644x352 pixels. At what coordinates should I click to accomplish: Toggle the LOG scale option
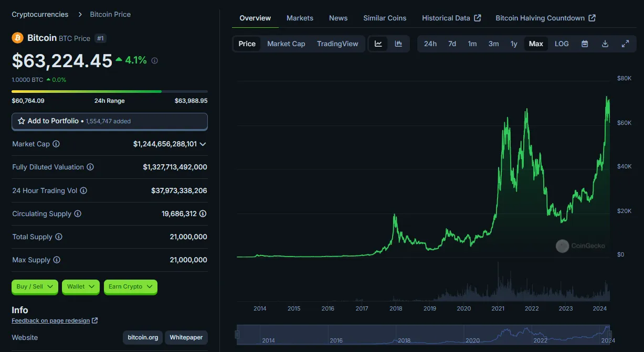point(562,44)
